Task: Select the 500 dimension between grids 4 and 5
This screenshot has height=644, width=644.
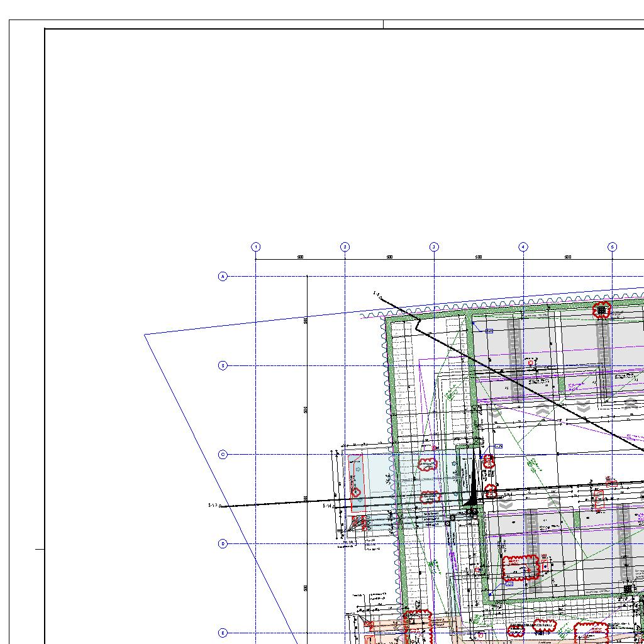Action: tap(568, 257)
